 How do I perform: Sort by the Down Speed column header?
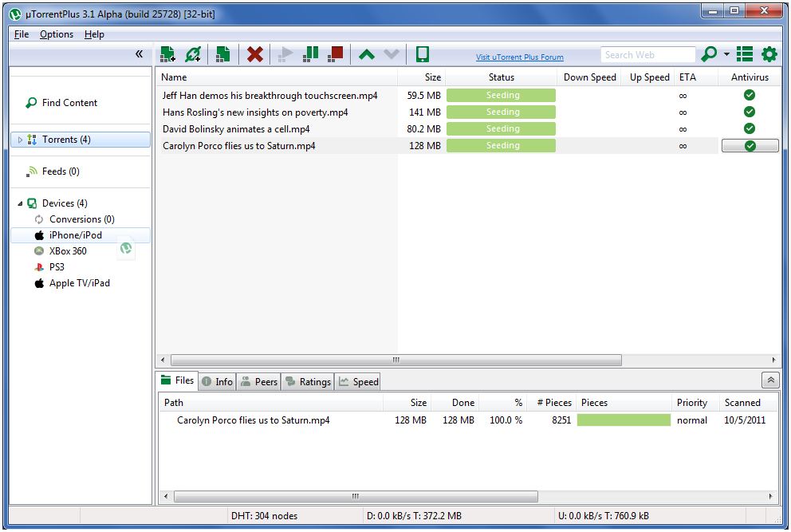[x=590, y=77]
